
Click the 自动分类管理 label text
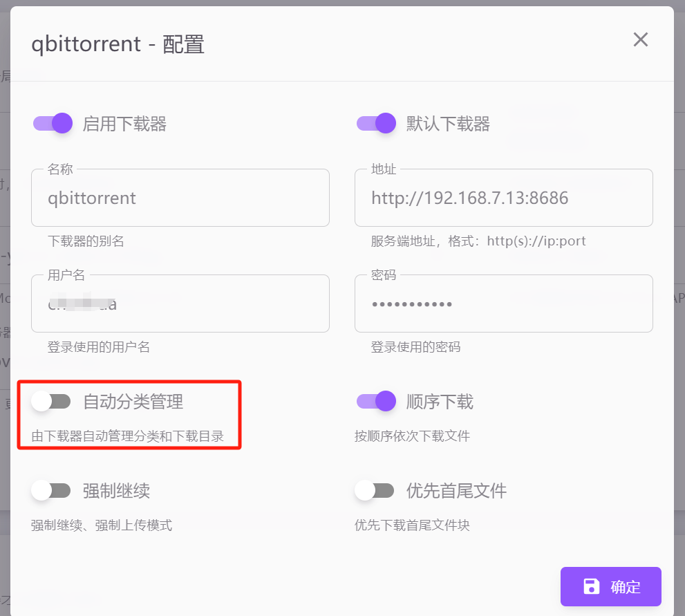click(133, 402)
